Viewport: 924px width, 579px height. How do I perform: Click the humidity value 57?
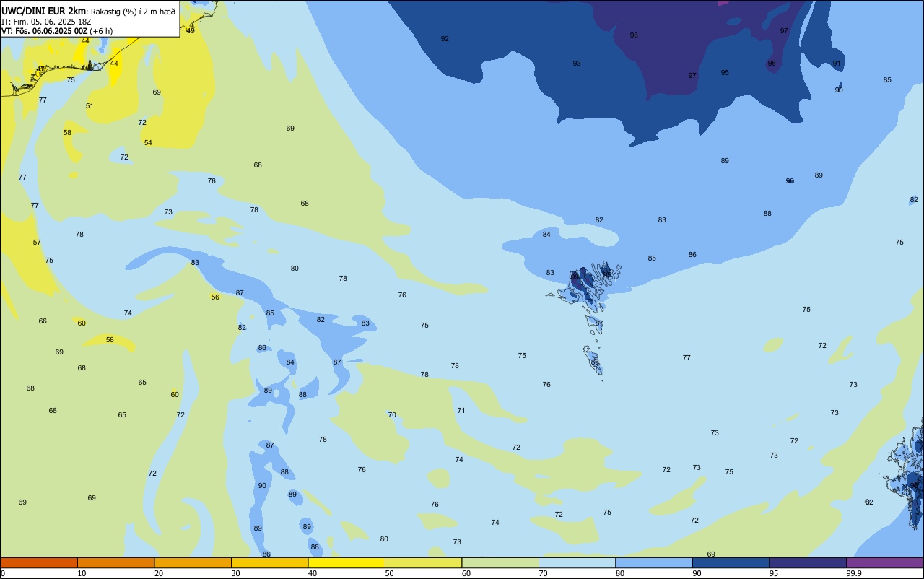pos(37,243)
